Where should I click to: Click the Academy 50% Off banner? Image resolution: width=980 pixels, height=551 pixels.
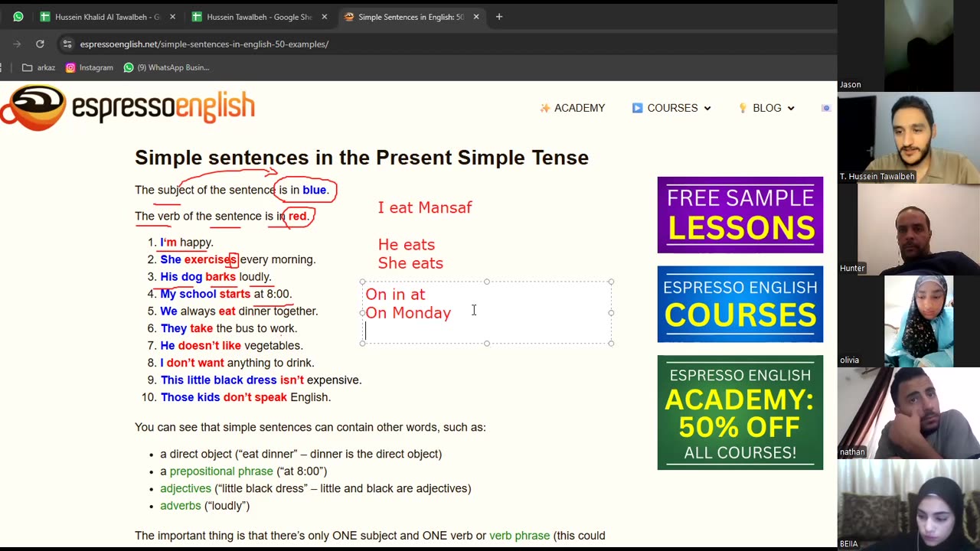740,412
